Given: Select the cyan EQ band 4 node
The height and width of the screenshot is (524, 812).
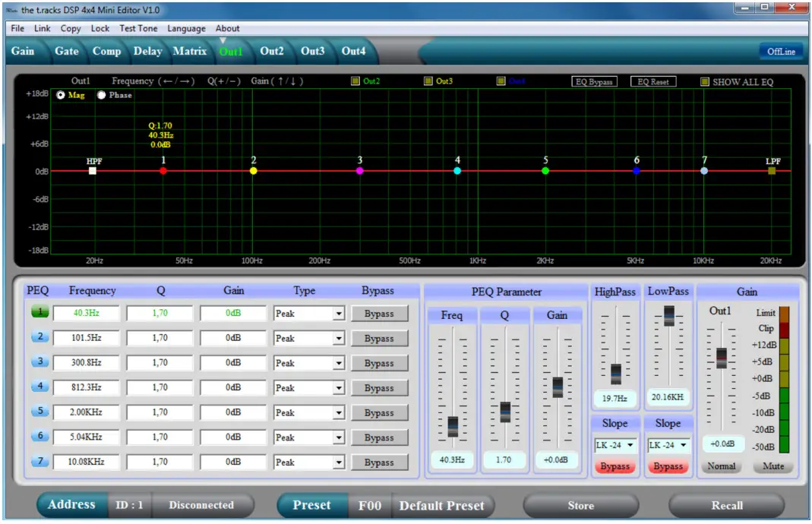Looking at the screenshot, I should pos(457,171).
